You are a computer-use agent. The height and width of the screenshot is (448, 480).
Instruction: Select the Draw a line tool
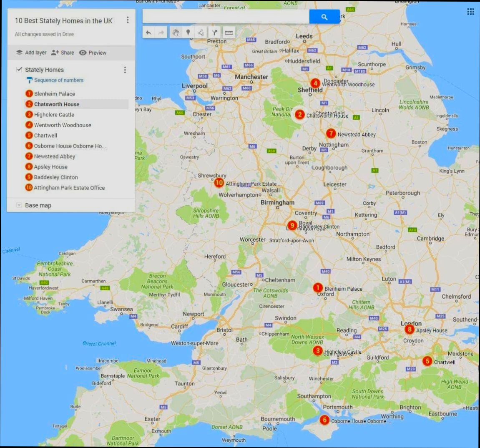[201, 32]
